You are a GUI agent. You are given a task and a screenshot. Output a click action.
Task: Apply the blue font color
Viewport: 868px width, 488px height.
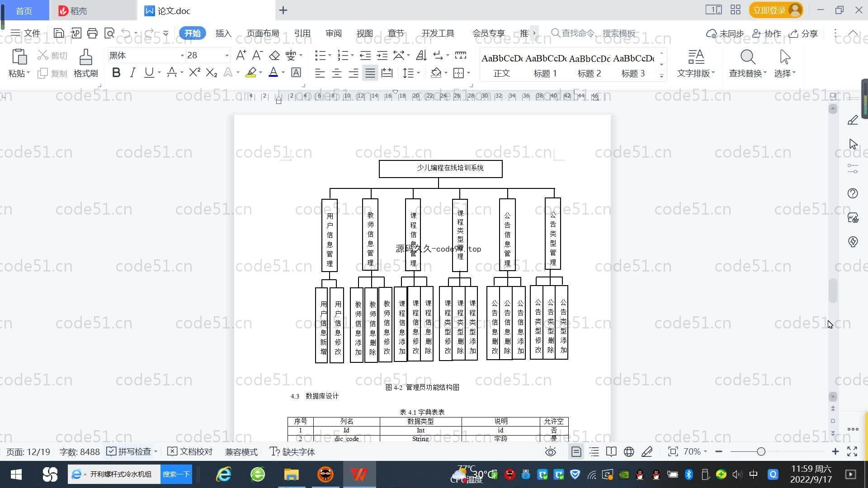(273, 72)
